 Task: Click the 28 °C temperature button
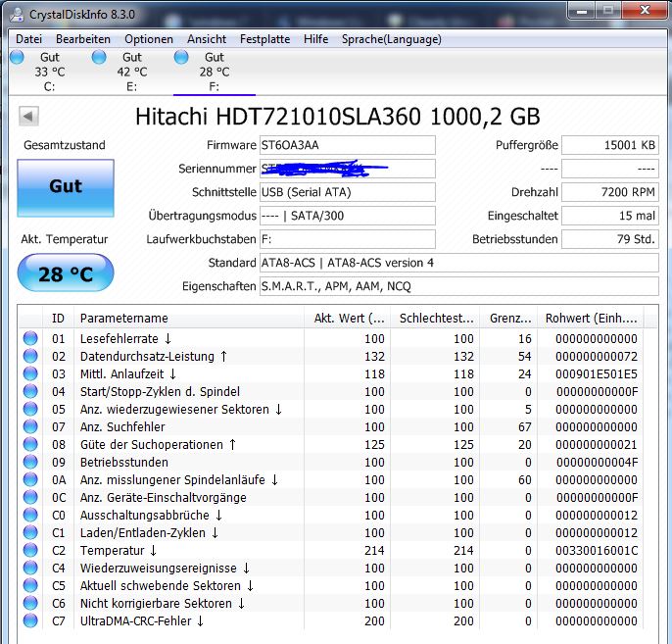[x=66, y=273]
